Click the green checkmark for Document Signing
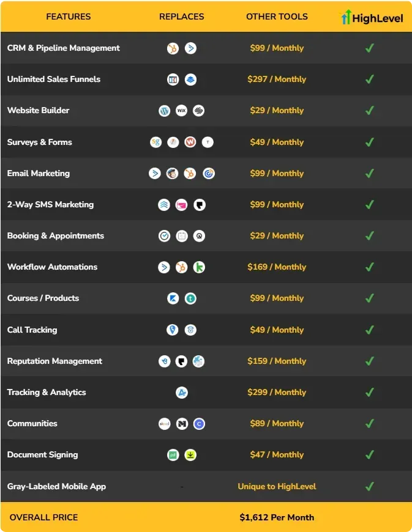The image size is (412, 532). (x=370, y=454)
